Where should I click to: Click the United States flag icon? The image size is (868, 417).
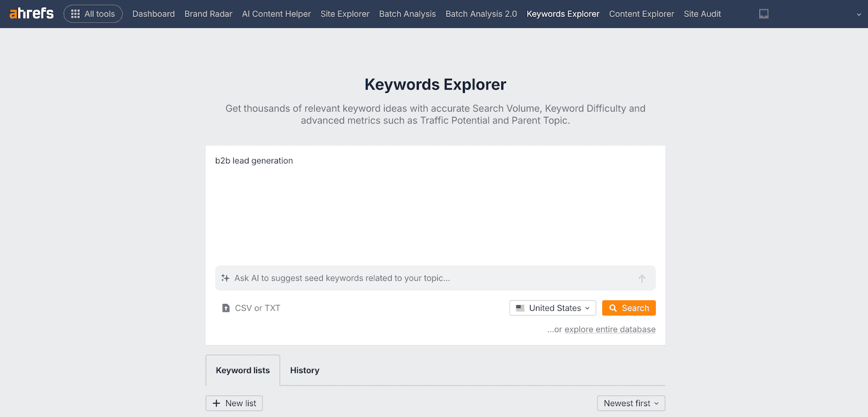[x=520, y=308]
